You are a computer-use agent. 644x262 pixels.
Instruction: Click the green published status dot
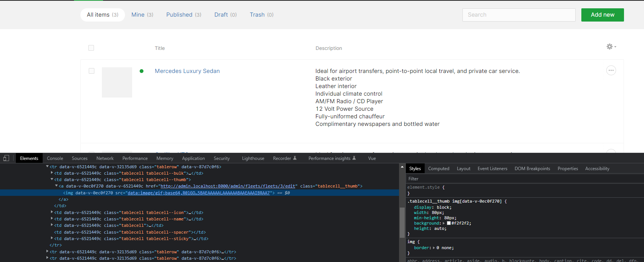pos(142,71)
